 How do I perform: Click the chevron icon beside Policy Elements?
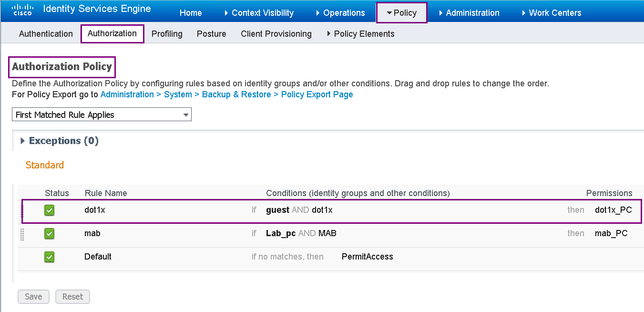pos(328,33)
